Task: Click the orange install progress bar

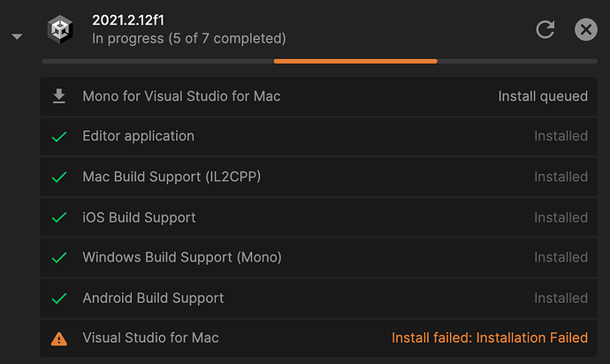Action: [355, 61]
